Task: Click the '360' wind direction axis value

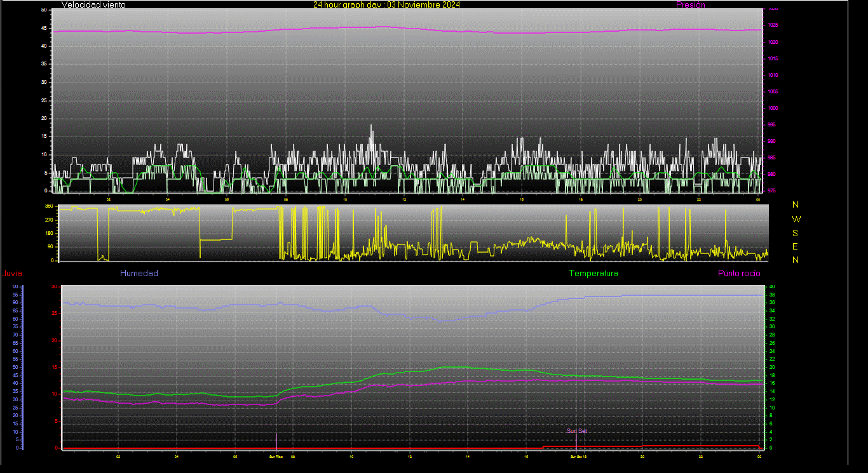Action: pyautogui.click(x=49, y=206)
